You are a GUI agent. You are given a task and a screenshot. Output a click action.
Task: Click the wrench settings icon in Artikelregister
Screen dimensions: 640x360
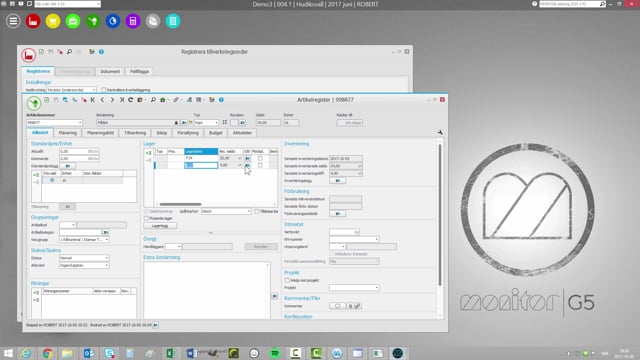click(x=440, y=132)
